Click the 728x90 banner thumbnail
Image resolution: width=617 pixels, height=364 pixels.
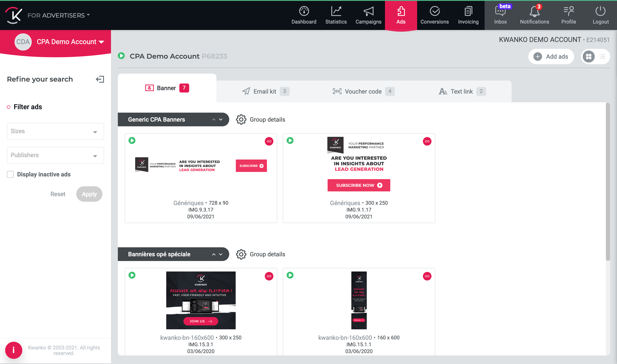coord(200,166)
